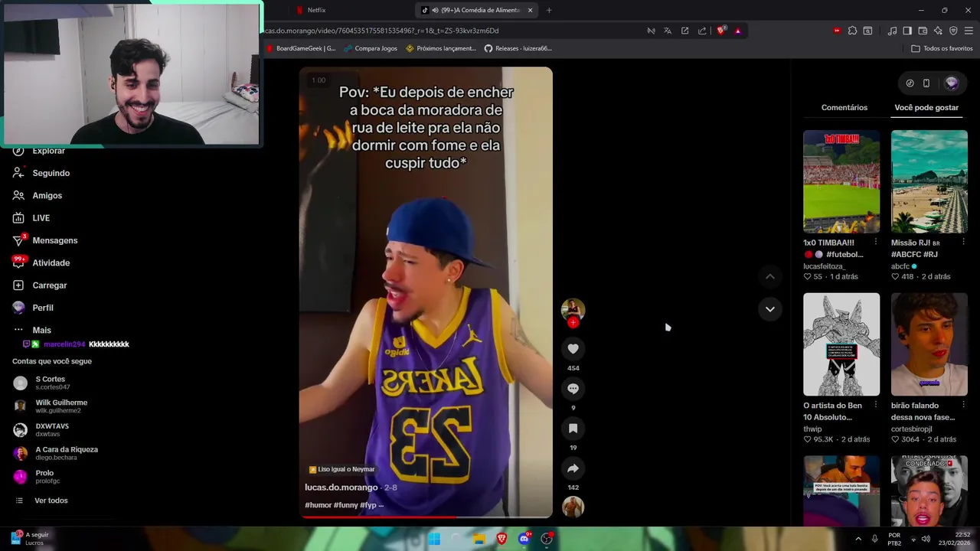Expand the Mais menu
Viewport: 980px width, 551px height.
[41, 330]
